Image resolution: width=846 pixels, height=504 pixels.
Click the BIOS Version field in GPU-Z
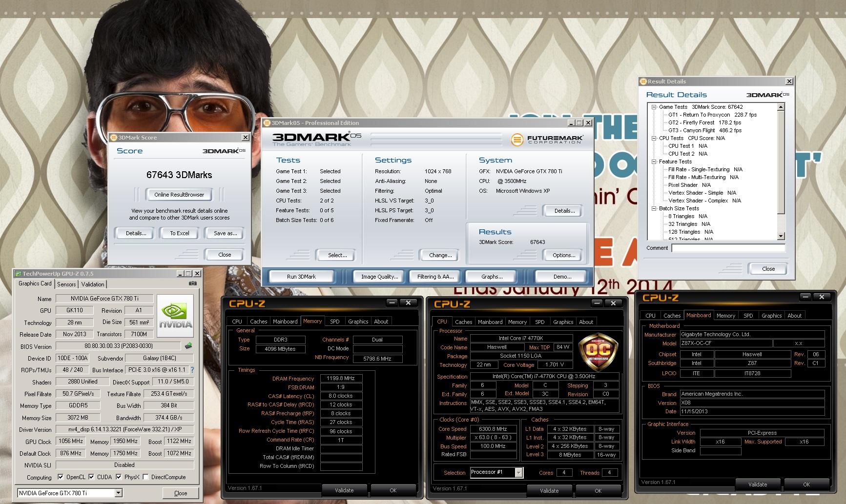118,346
